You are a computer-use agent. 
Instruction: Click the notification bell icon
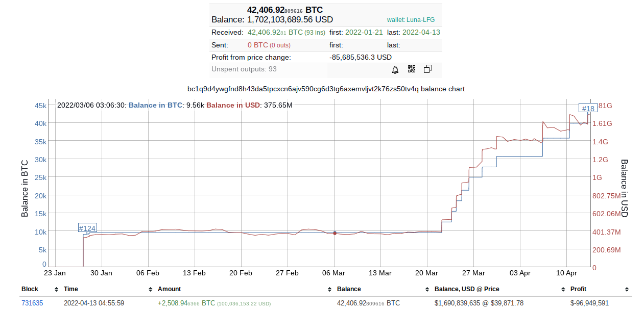[x=395, y=69]
